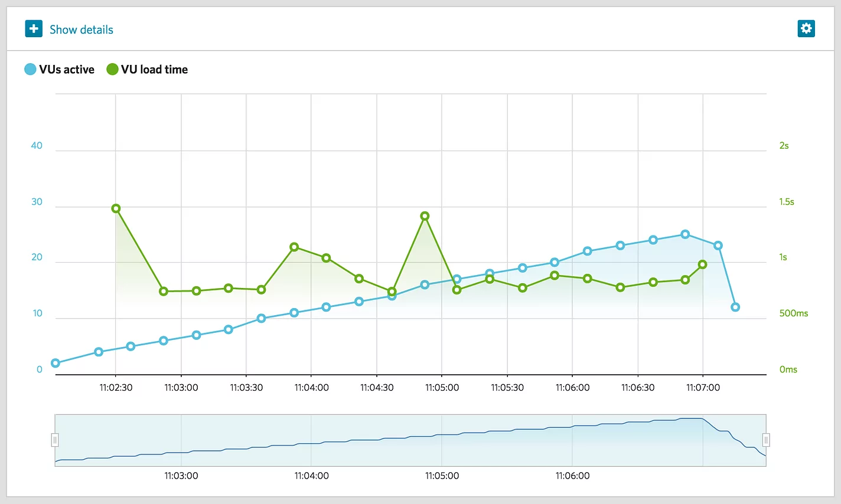Grab the right range selector handle
The height and width of the screenshot is (504, 841).
click(x=766, y=440)
